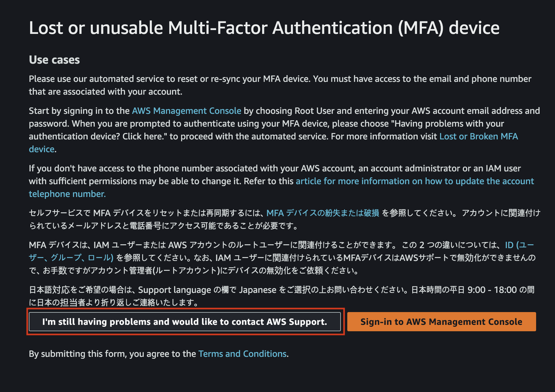The height and width of the screenshot is (392, 555).
Task: Open the blue console sign-in hyperlink in paragraph two
Action: 186,111
